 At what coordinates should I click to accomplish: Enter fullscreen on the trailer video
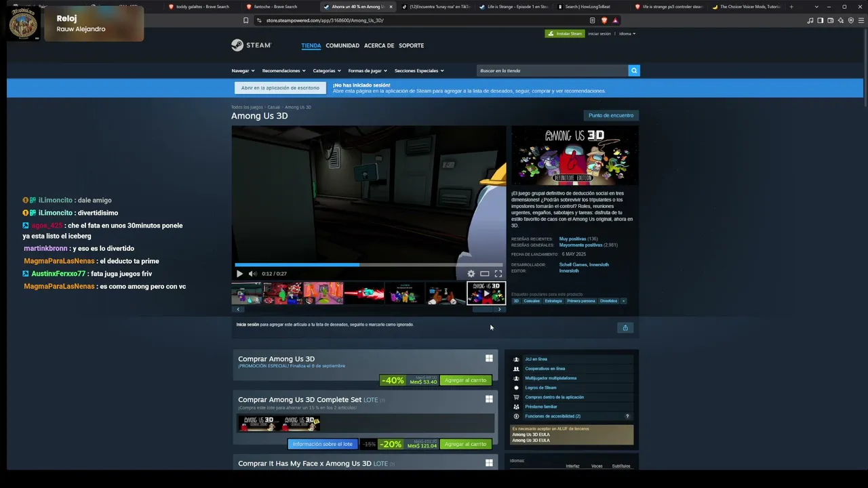tap(498, 274)
